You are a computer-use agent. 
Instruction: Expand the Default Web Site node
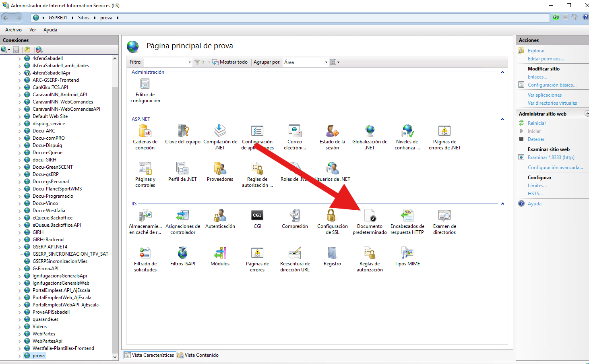click(x=19, y=116)
